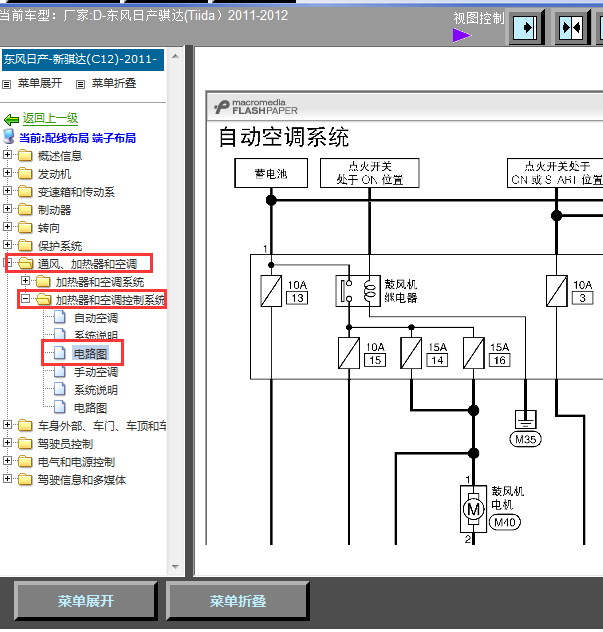The image size is (603, 632).
Task: Click the folder icon of 转向
Action: [x=25, y=228]
